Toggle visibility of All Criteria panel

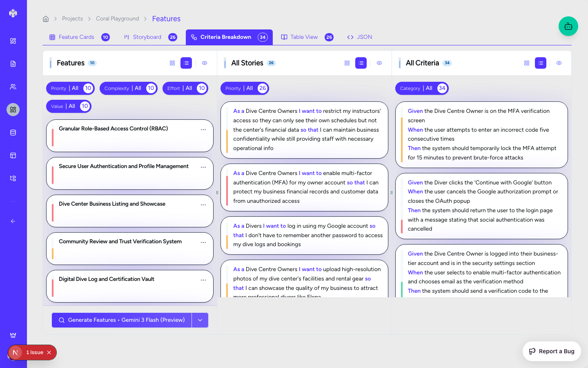(559, 63)
